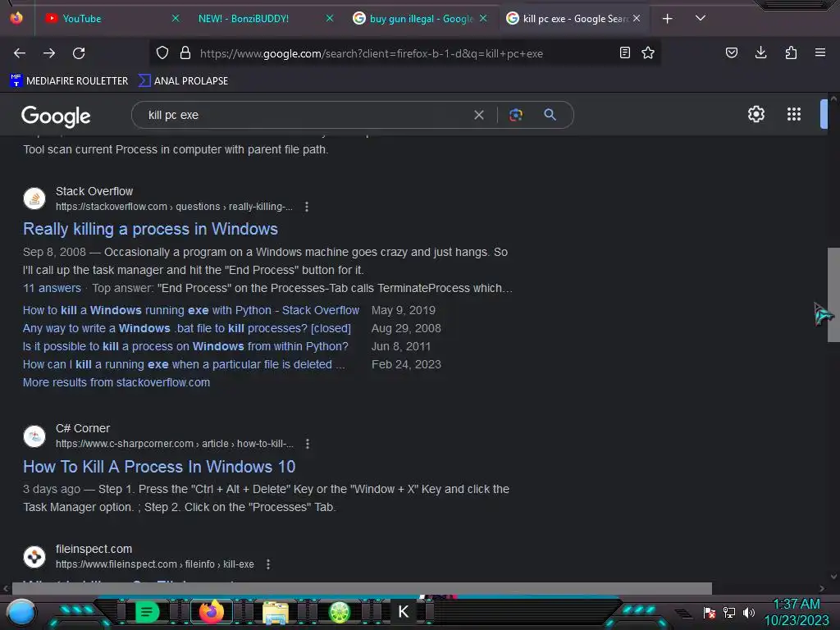Open the shield tracking protection icon
This screenshot has height=630, width=840.
162,52
